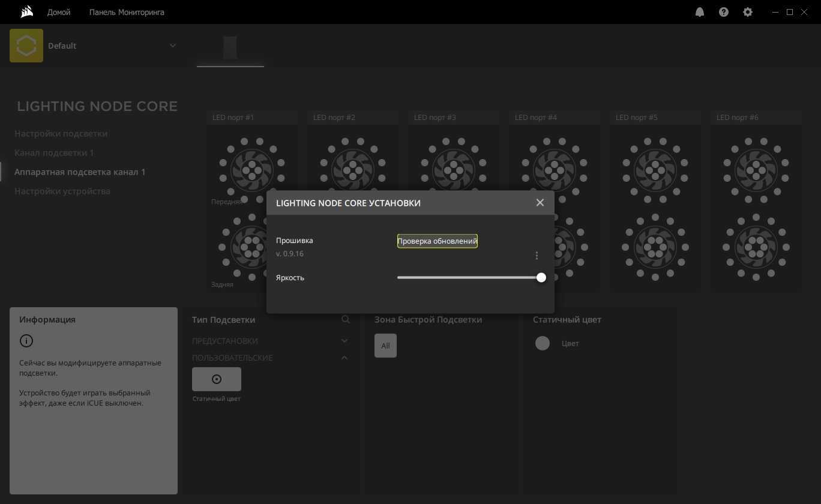This screenshot has height=504, width=821.
Task: Open the Панель Мониторинга menu
Action: tap(127, 12)
